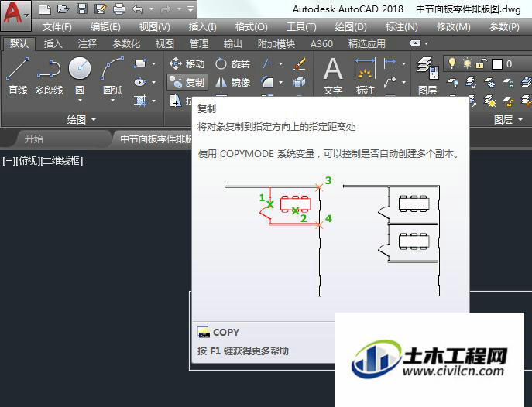Open 图层 Layer Properties manager

pos(427,76)
